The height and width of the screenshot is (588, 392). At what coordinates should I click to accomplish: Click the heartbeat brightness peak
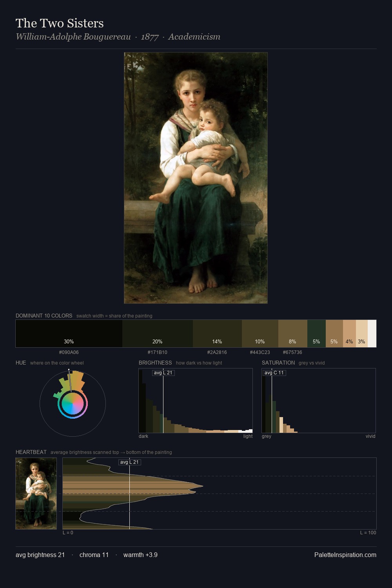pos(202,486)
